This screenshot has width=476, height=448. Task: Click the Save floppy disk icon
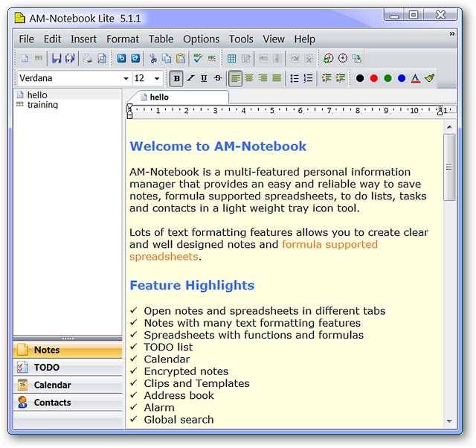57,58
